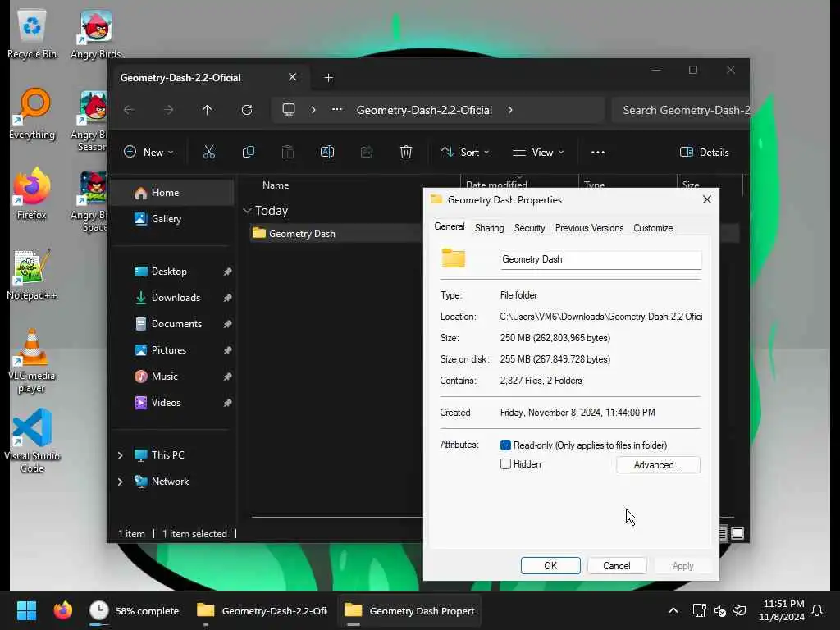The image size is (840, 630).
Task: Select the Geometry Dash folder row
Action: [336, 234]
